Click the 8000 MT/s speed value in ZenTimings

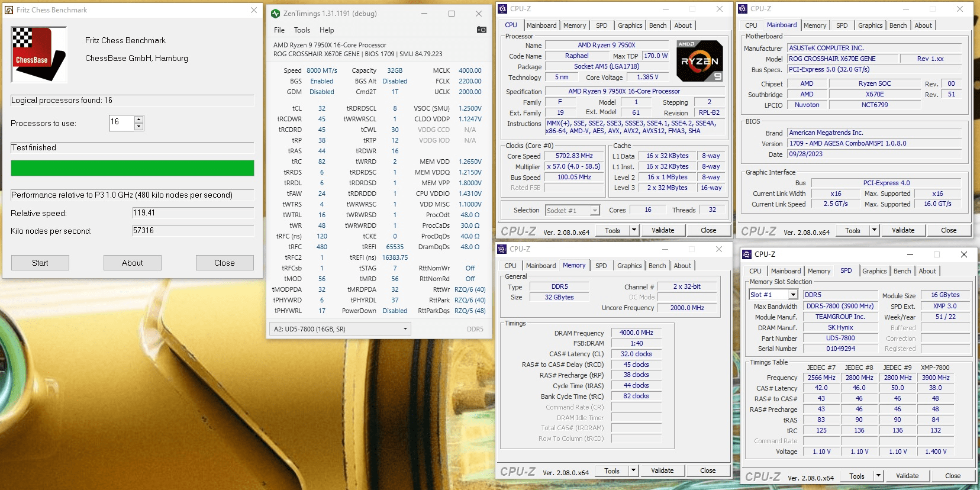click(x=321, y=70)
